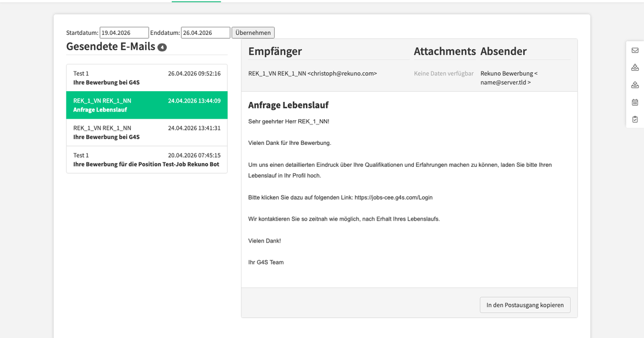644x338 pixels.
Task: Click the Sehr geehrter Herr greeting line
Action: (289, 121)
